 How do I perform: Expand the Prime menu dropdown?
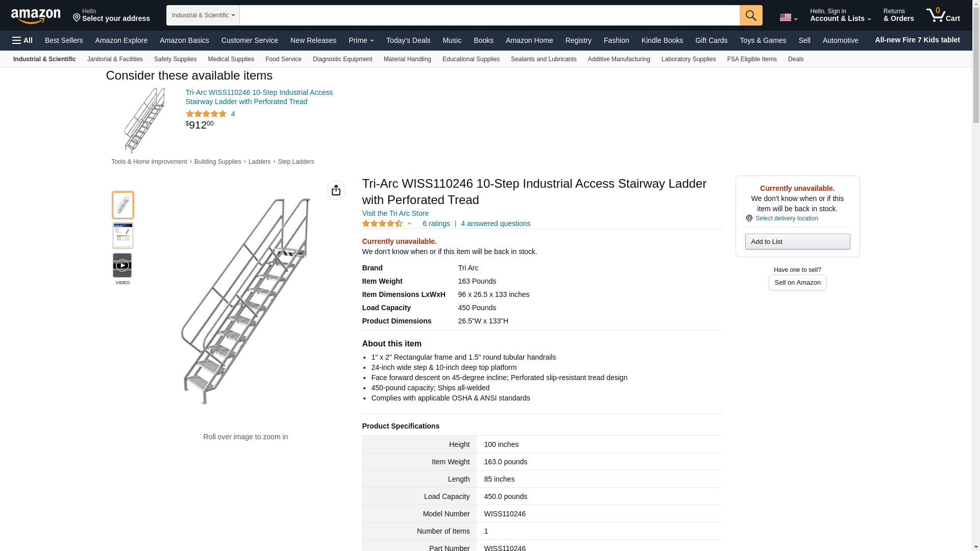(361, 40)
